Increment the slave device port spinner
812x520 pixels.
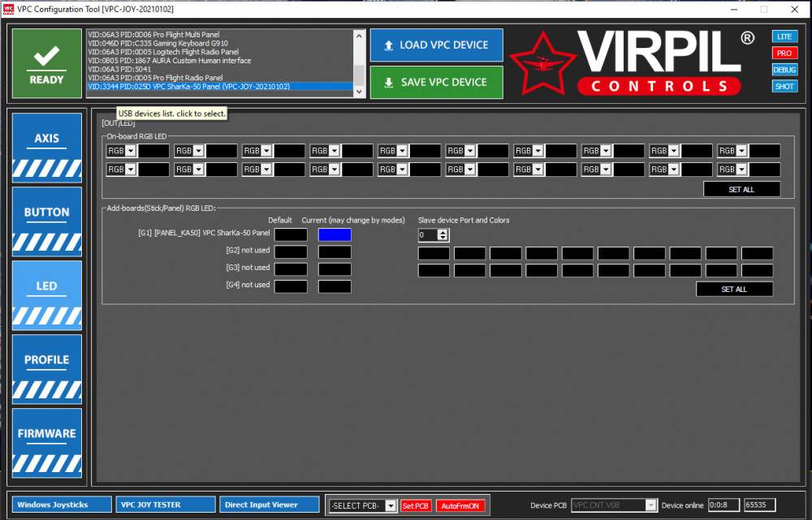pyautogui.click(x=443, y=232)
